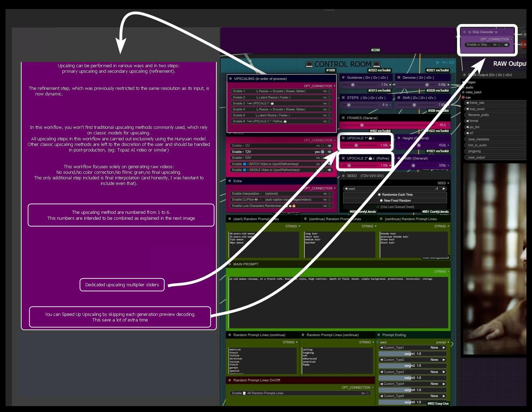Collapse the (start) Random Prompt Lines node dot
Image resolution: width=532 pixels, height=412 pixels.
(230, 219)
